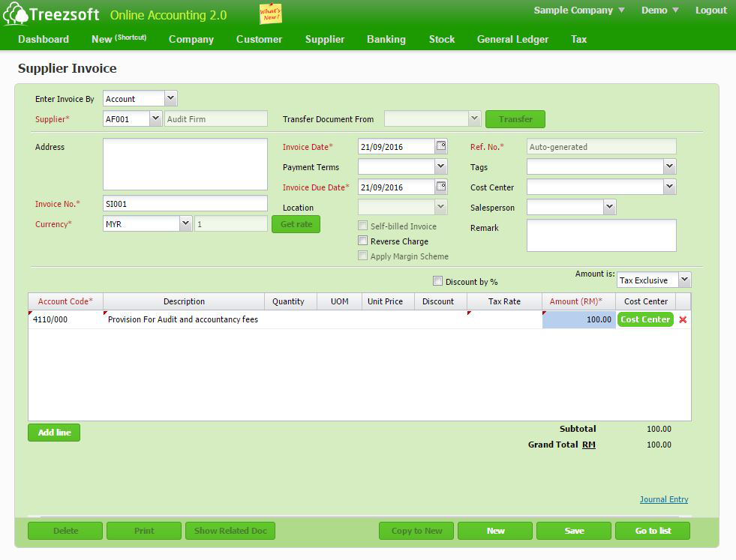Screen dimensions: 736x560
Task: Click the Add line button
Action: (x=54, y=433)
